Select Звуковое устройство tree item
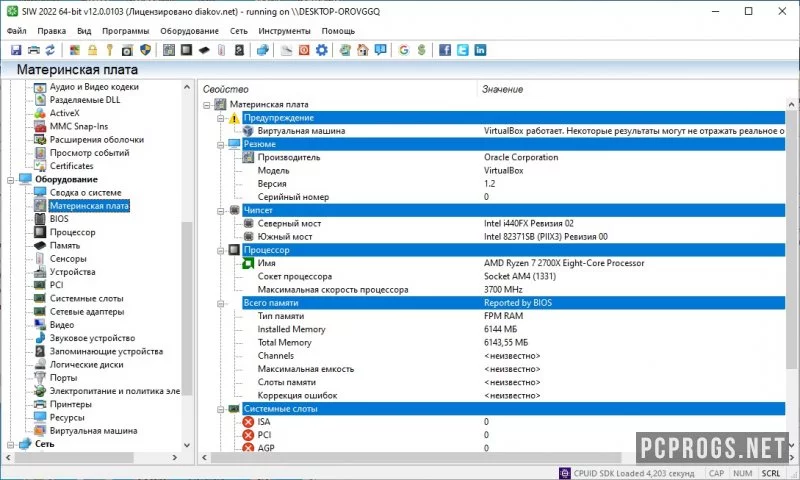The width and height of the screenshot is (800, 480). pos(92,338)
